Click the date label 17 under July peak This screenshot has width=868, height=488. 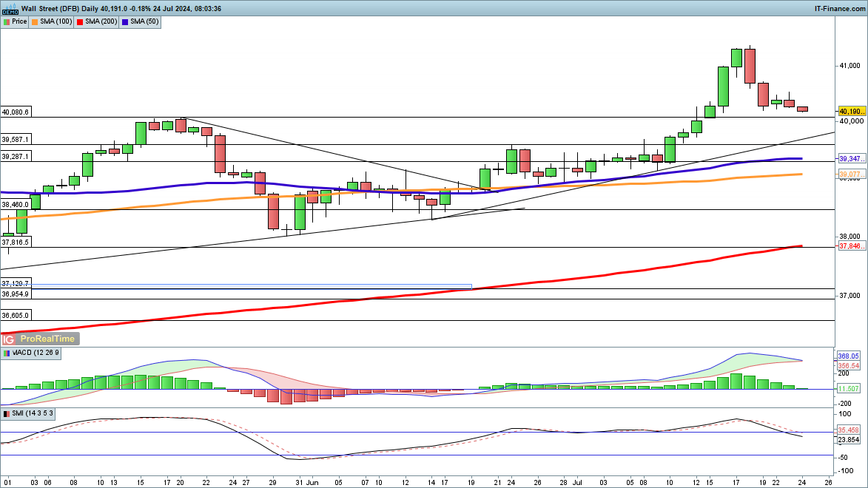(736, 483)
